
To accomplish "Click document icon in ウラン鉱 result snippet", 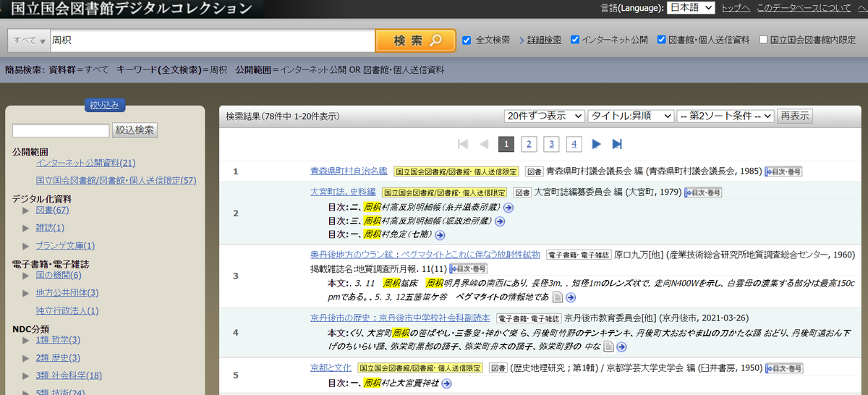I will [557, 297].
